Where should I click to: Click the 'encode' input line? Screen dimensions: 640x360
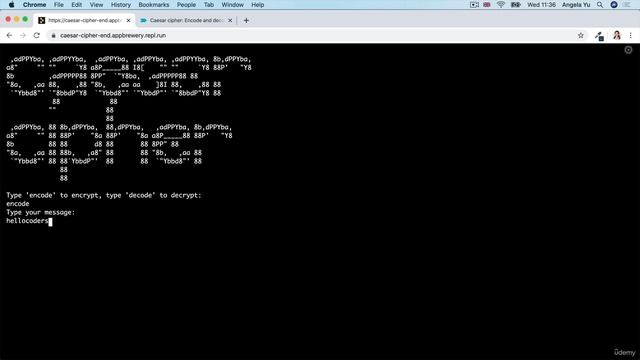(18, 204)
